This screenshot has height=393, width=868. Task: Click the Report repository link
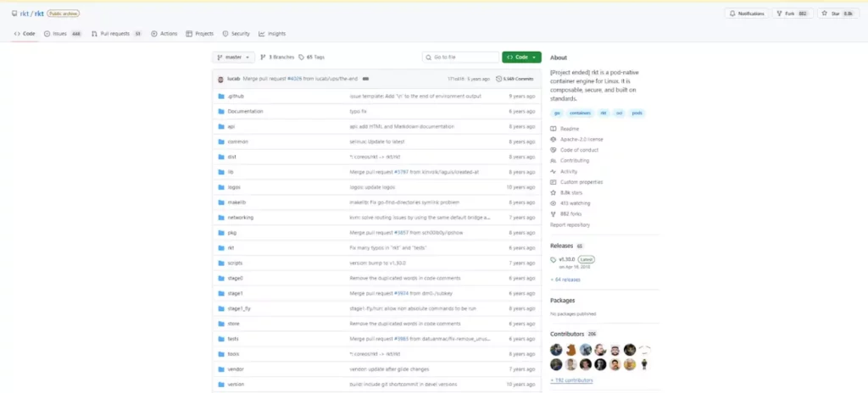[x=570, y=224]
